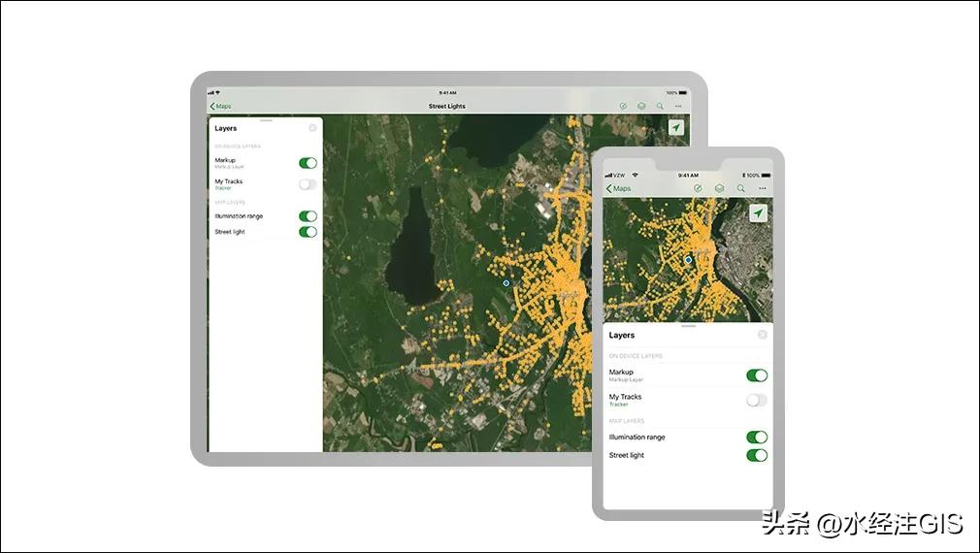980x553 pixels.
Task: Disable the Markup layer on the tablet
Action: [x=308, y=163]
